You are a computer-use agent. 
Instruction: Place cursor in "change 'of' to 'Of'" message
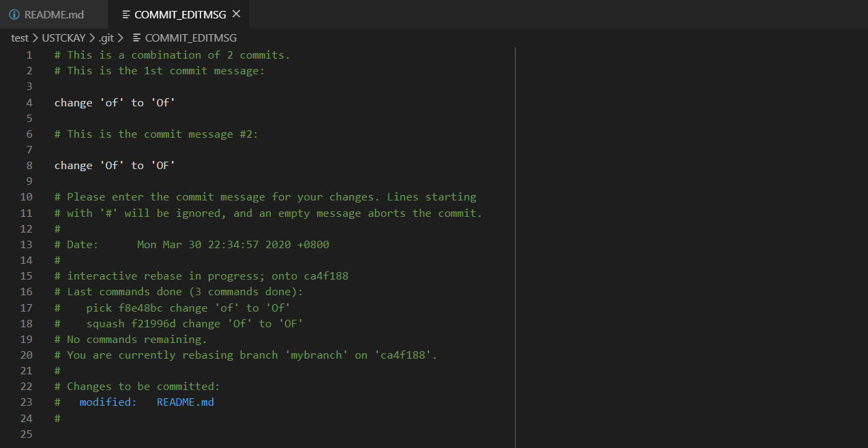point(115,102)
